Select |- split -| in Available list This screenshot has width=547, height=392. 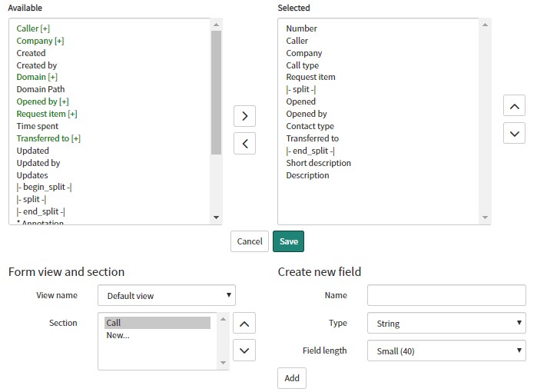coord(31,199)
